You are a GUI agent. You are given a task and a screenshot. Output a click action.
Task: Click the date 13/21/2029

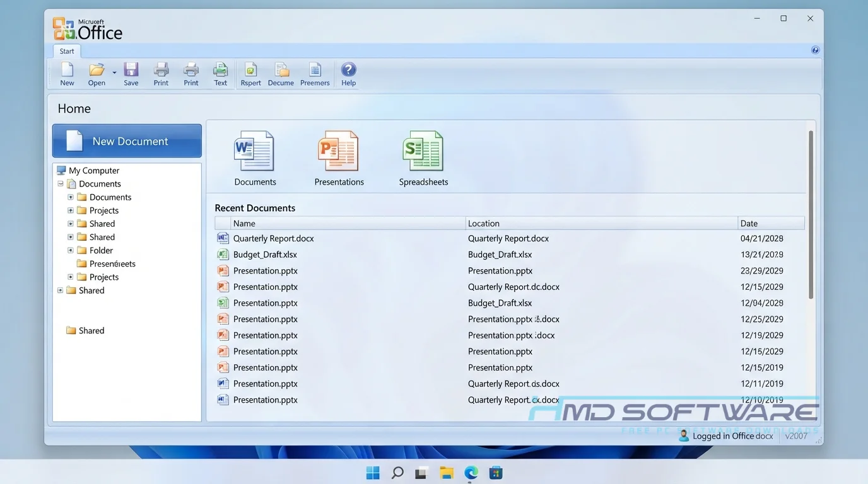pyautogui.click(x=761, y=255)
